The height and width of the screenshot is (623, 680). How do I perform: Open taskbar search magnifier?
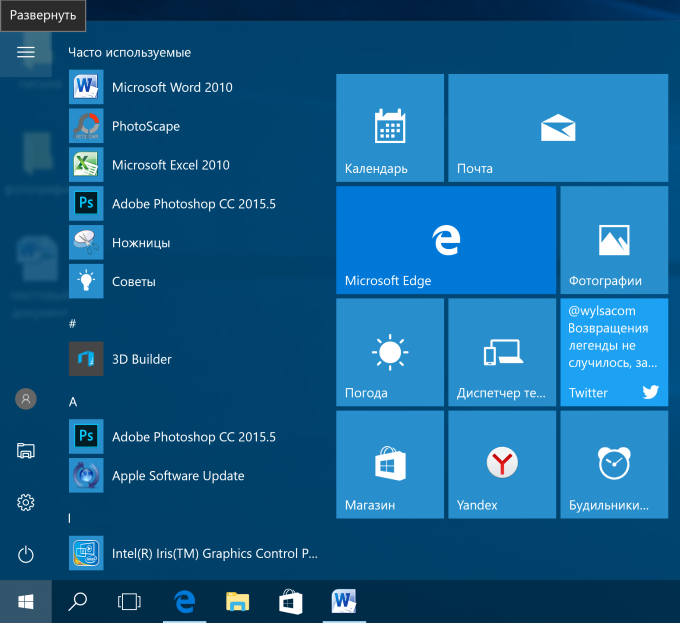tap(78, 602)
